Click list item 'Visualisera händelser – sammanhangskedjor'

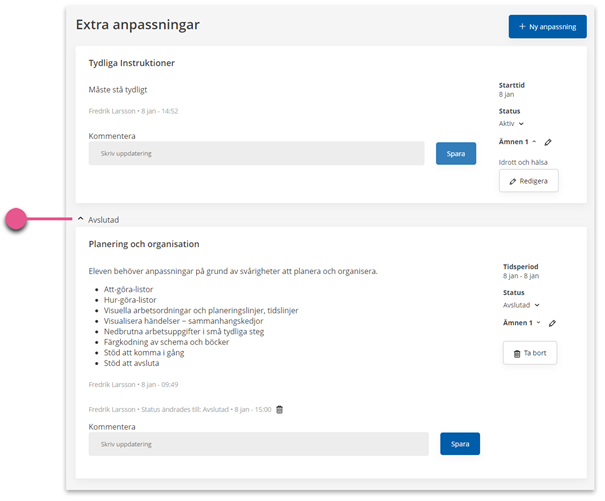183,321
